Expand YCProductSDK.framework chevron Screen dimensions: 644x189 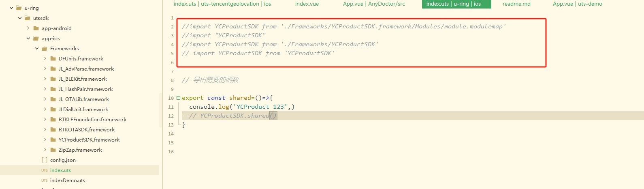point(45,140)
